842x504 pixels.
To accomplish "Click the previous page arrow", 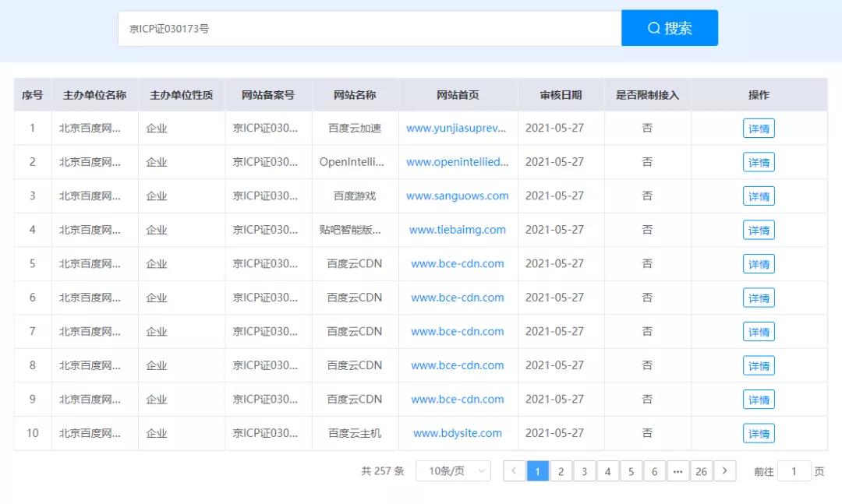I will click(514, 471).
